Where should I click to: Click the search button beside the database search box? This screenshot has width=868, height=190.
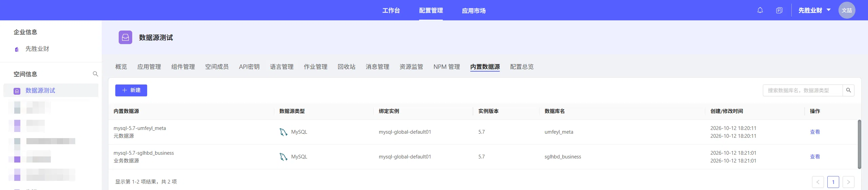(x=848, y=90)
